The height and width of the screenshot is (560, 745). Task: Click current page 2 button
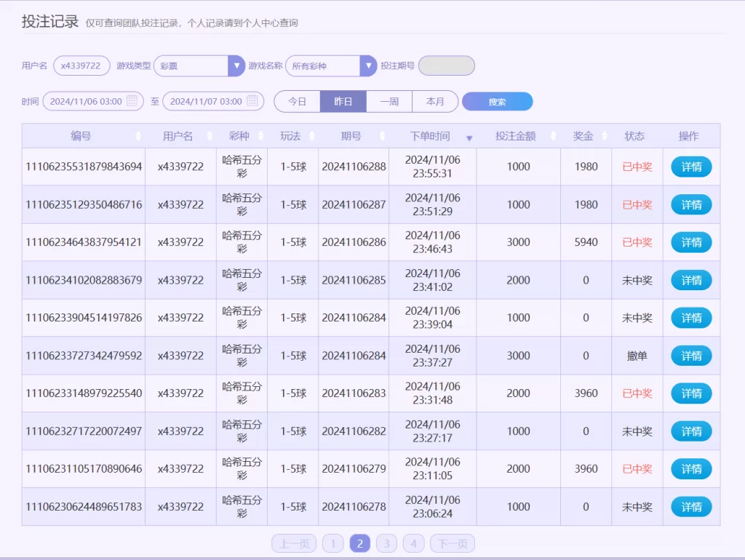(x=359, y=543)
